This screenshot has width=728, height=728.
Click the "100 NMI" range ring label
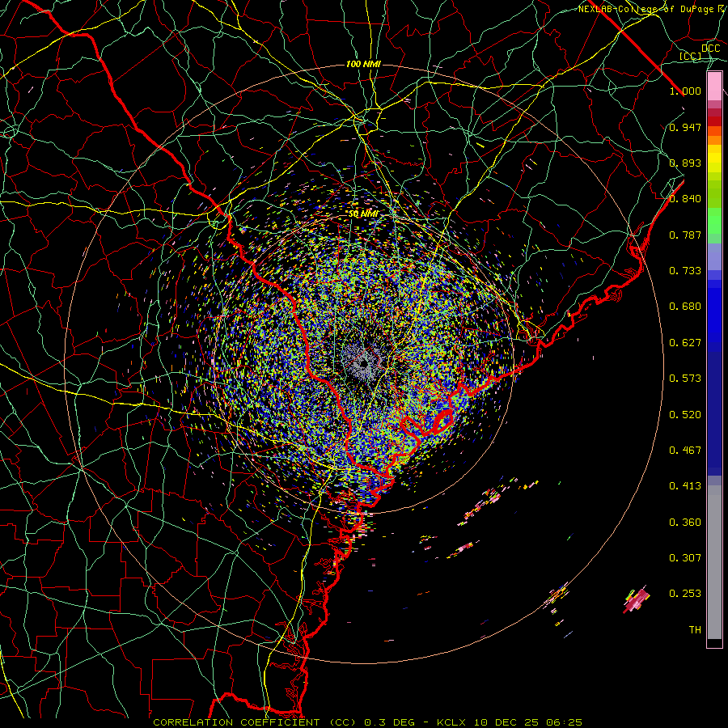tap(363, 64)
